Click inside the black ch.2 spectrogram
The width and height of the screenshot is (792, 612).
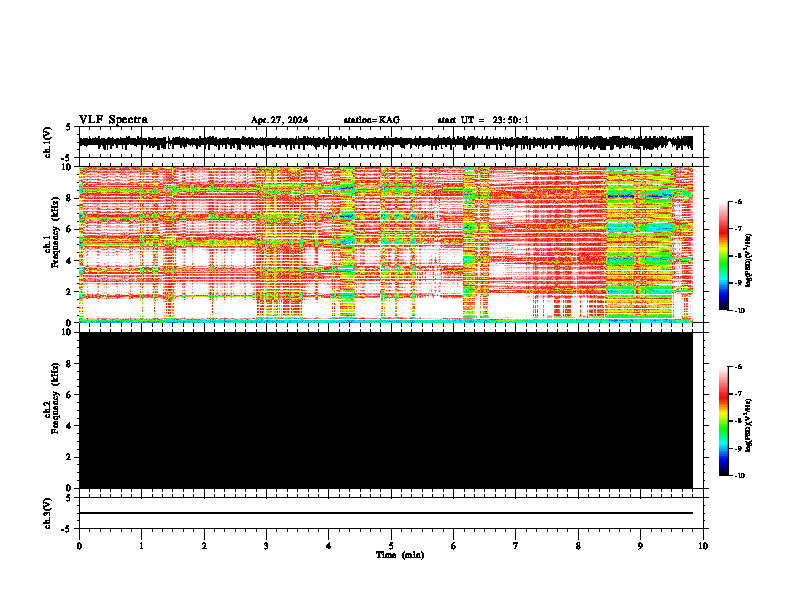tap(386, 410)
